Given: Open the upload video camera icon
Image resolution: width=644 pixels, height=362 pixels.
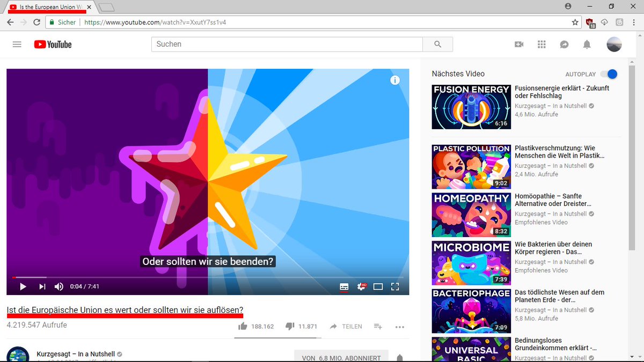Looking at the screenshot, I should [519, 45].
